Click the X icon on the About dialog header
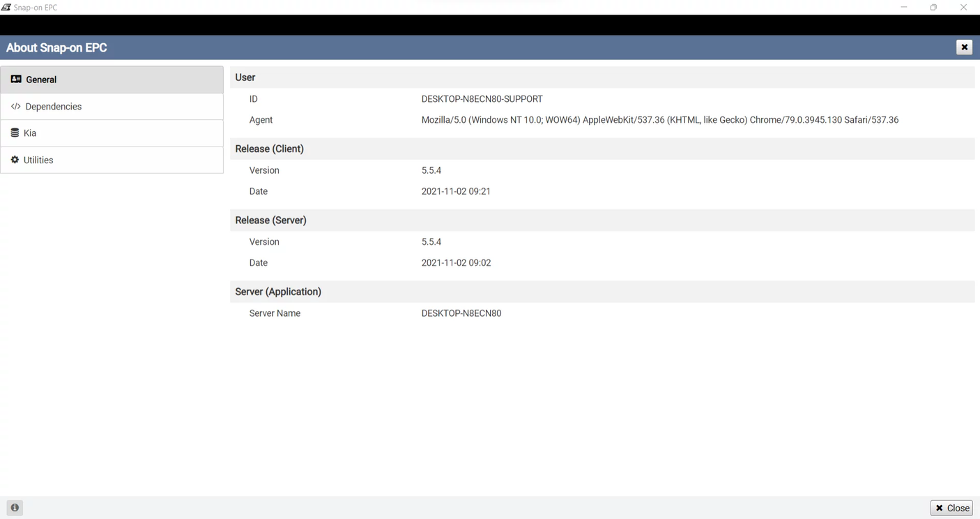 click(x=964, y=47)
